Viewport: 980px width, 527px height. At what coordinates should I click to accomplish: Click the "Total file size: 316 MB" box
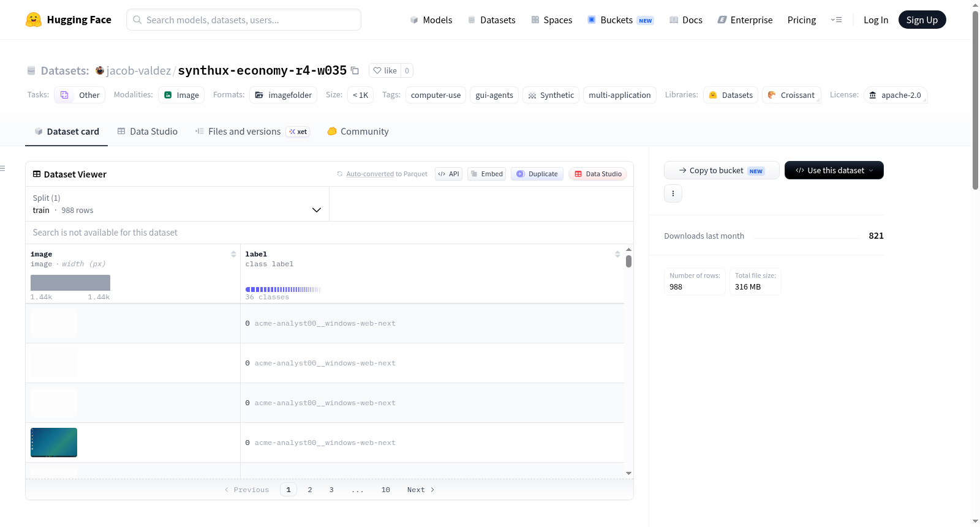(755, 282)
